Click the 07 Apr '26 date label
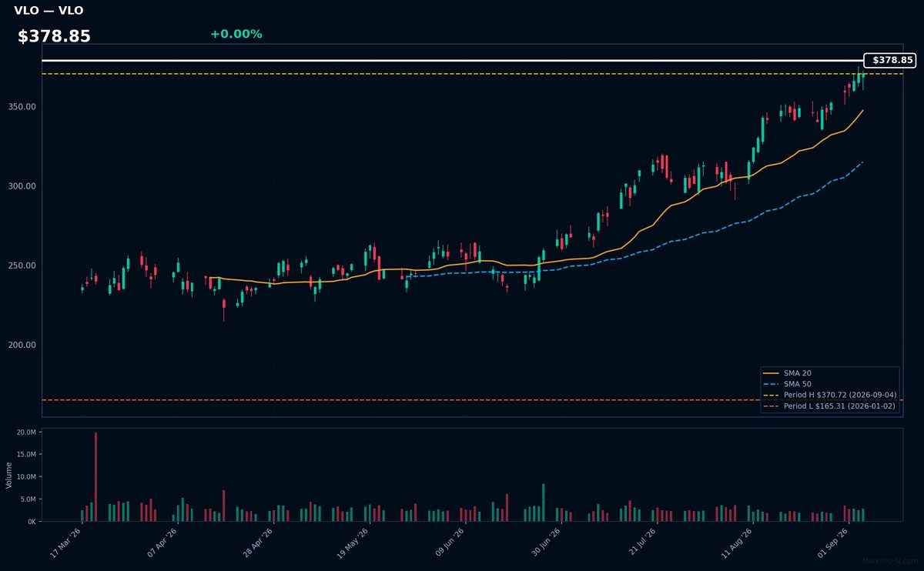 coord(162,544)
